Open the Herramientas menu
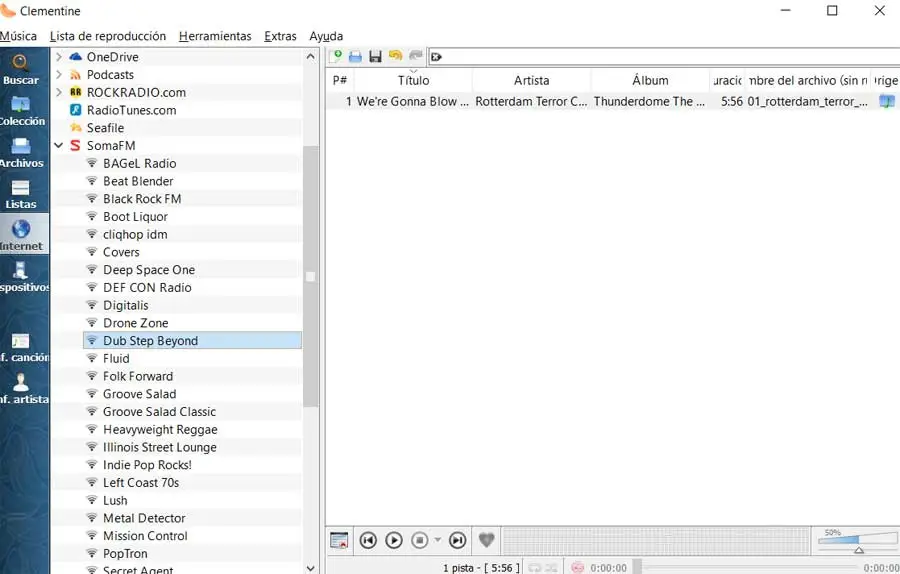This screenshot has width=900, height=574. (x=215, y=36)
